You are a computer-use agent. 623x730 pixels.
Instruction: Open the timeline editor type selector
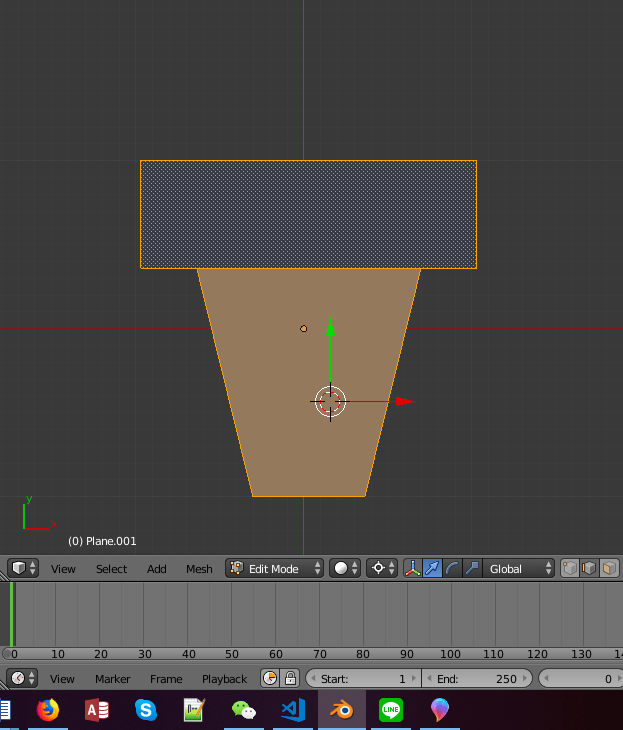click(22, 678)
